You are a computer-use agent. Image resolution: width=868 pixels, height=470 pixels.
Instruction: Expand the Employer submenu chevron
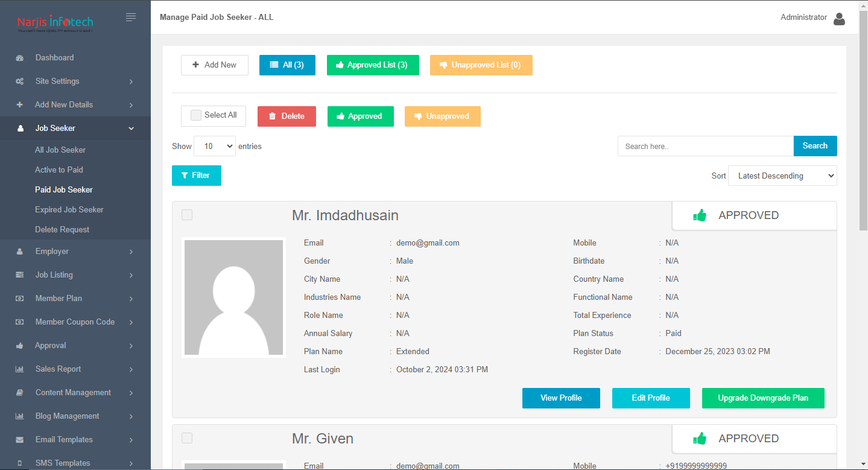pos(131,252)
